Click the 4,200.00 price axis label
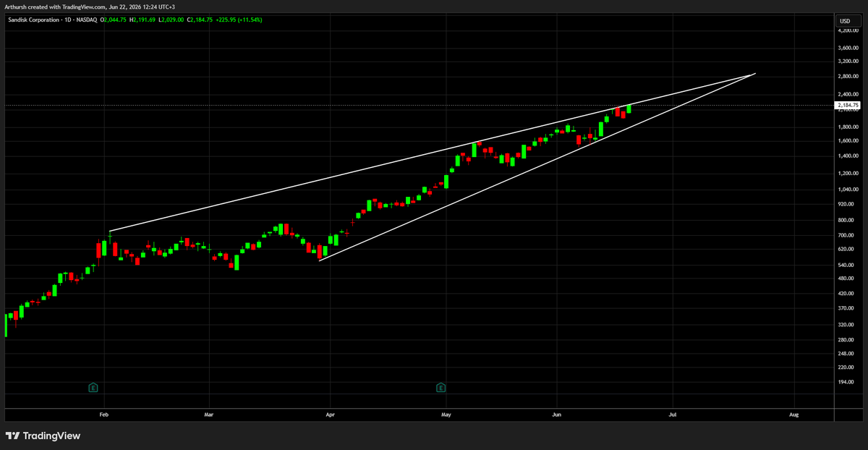 [x=848, y=31]
